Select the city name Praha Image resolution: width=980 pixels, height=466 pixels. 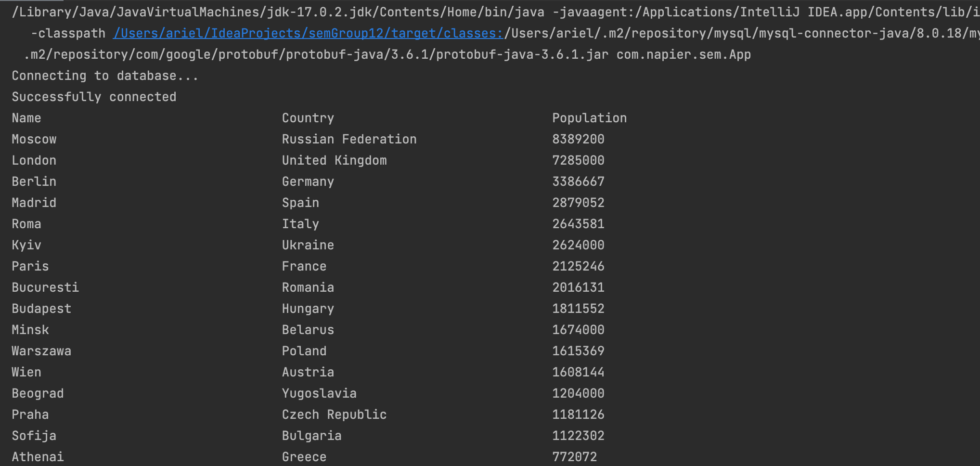(30, 414)
